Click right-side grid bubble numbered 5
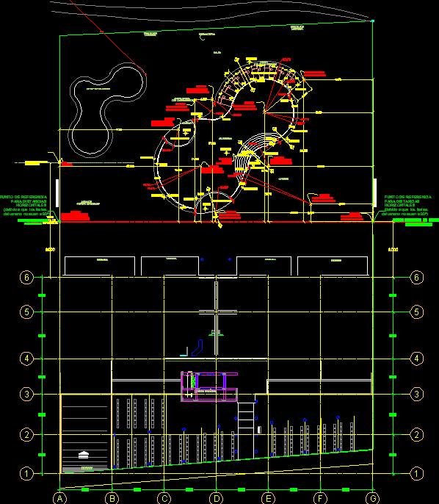Screen dimensions: 439x504 click(416, 312)
